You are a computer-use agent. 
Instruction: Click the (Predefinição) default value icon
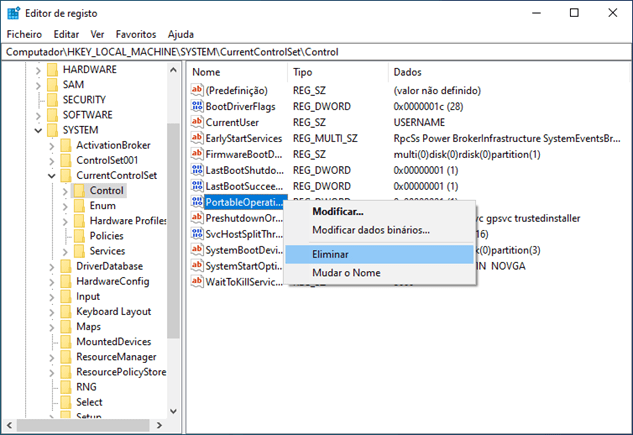coord(197,91)
